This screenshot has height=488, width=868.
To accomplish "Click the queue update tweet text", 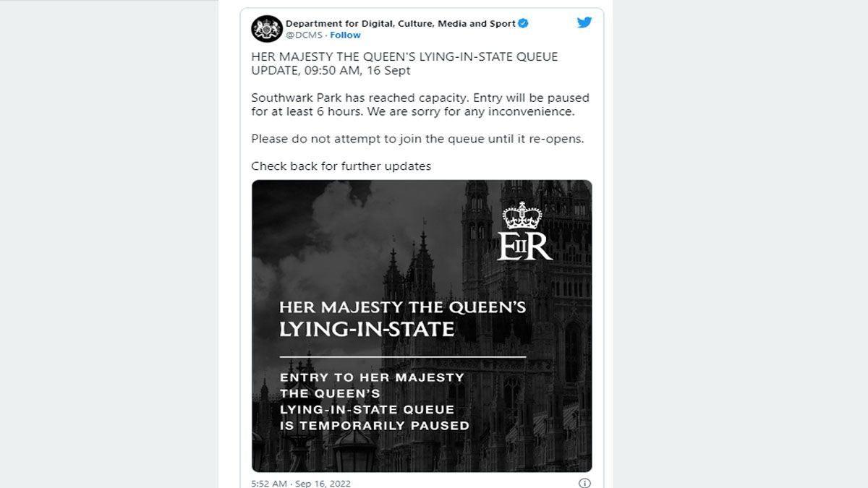I will (404, 63).
